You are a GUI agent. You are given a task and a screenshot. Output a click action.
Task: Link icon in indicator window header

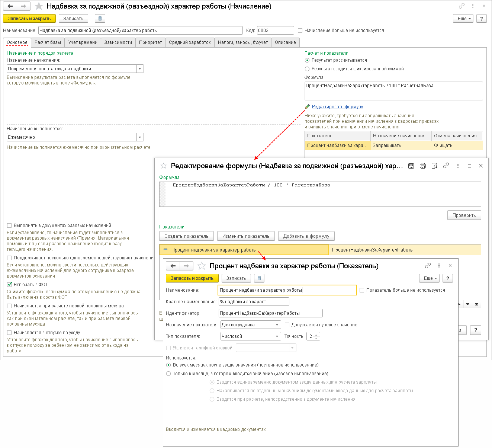428,266
